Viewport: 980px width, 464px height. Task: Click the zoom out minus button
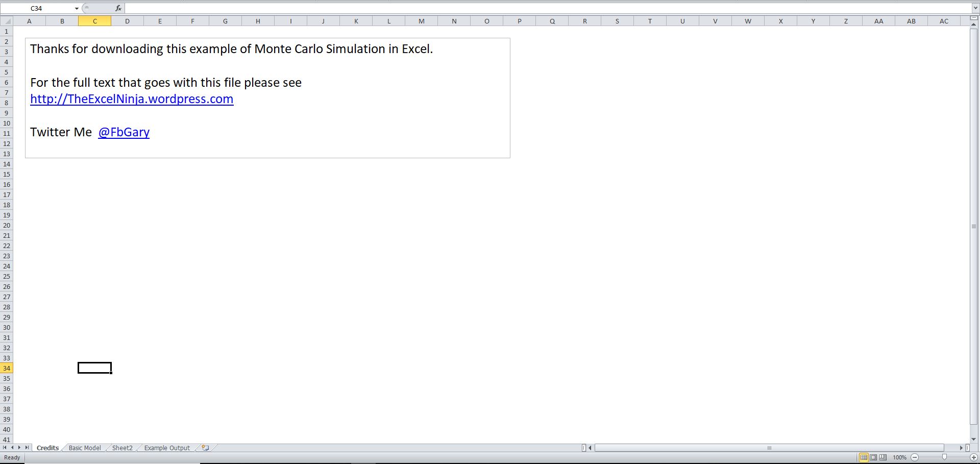(x=915, y=457)
